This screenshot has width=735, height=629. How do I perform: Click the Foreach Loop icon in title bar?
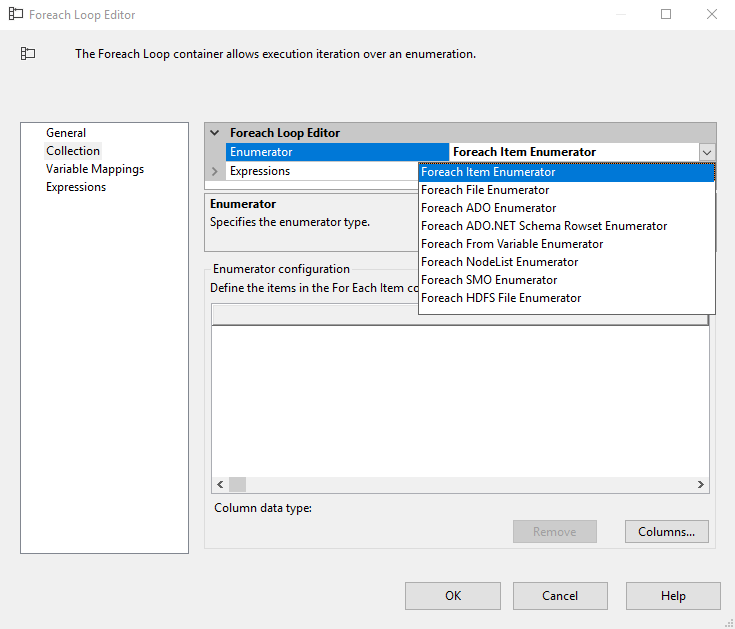(15, 15)
